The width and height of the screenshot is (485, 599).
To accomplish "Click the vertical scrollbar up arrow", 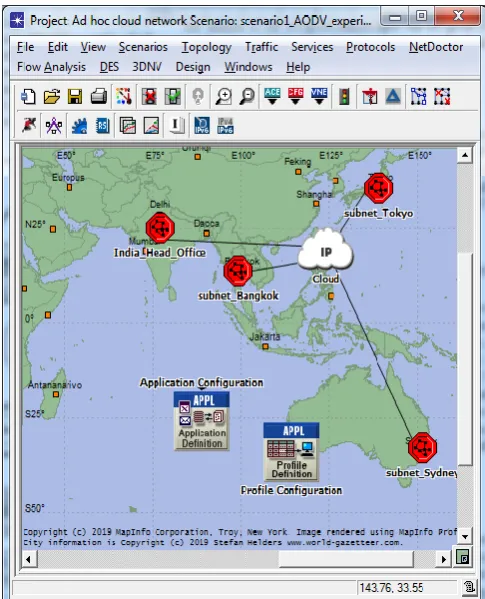I will tap(465, 155).
